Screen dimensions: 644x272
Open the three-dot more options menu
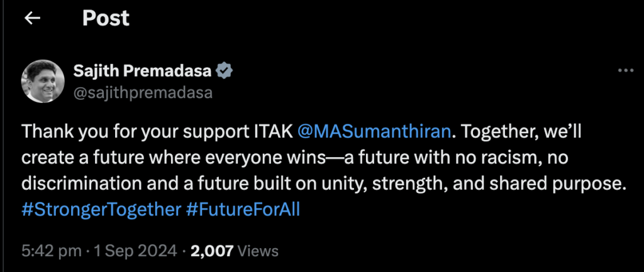pos(626,70)
